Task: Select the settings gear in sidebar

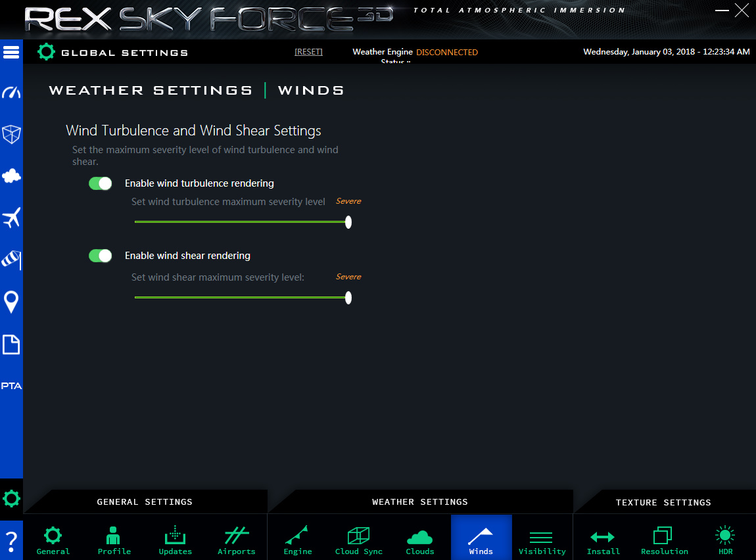Action: pos(11,499)
